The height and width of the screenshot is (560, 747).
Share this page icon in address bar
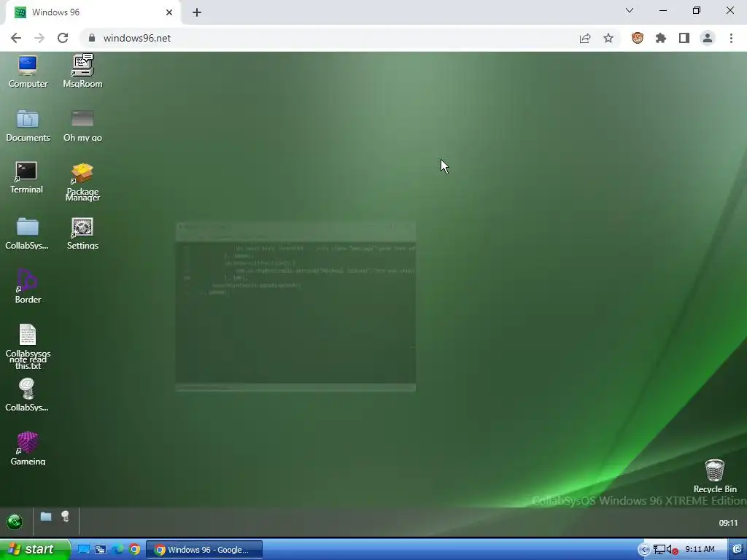[x=585, y=38]
